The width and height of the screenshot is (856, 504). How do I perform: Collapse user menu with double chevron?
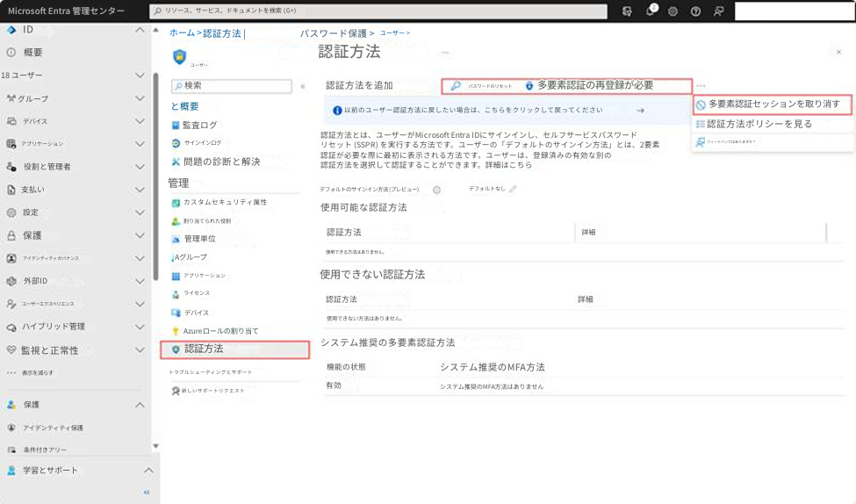[302, 86]
